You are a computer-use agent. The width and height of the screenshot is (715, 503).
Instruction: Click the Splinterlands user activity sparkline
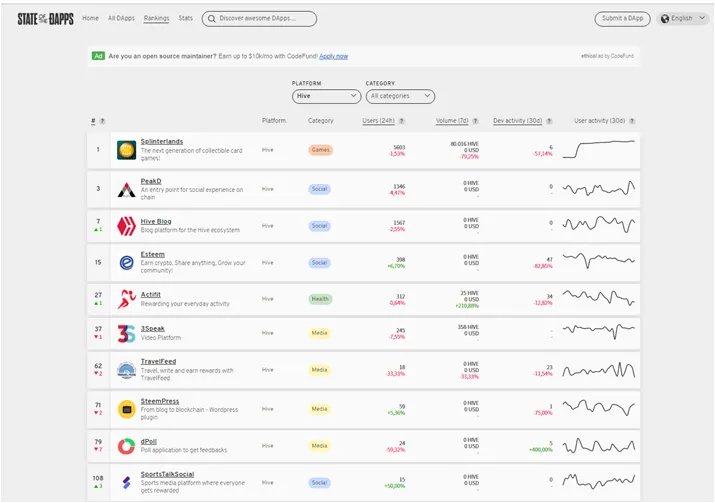(x=599, y=149)
